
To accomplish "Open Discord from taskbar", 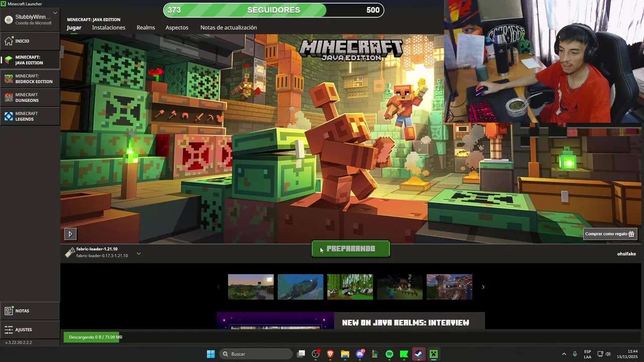I will pos(360,354).
